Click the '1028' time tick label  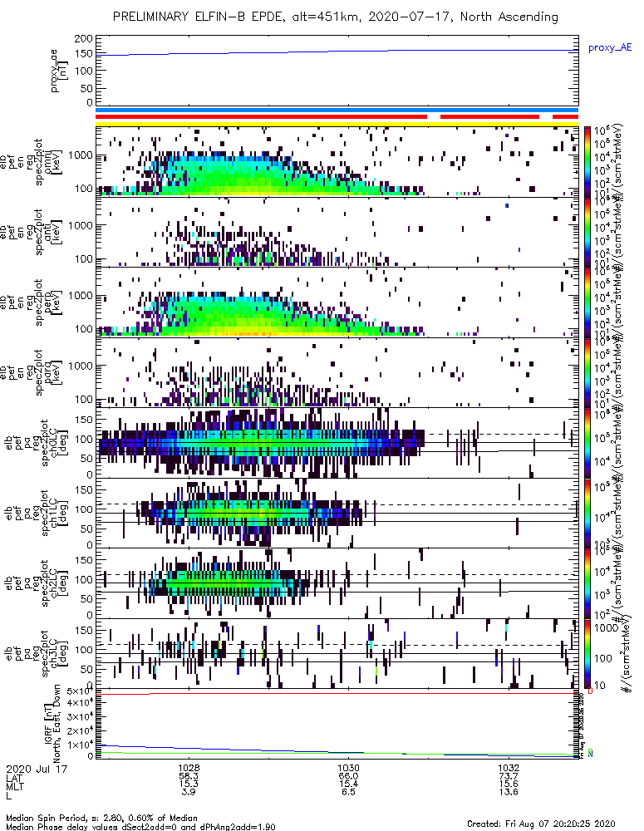pyautogui.click(x=189, y=768)
